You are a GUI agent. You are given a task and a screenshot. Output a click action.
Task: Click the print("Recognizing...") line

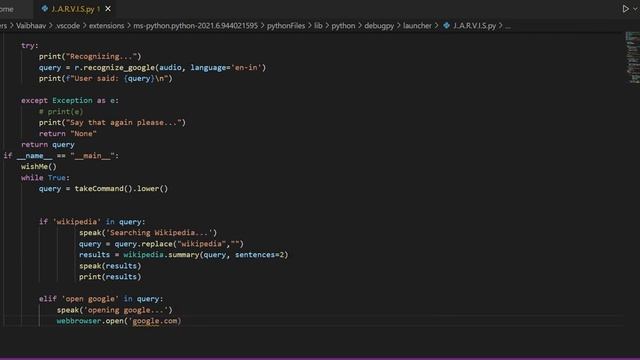click(x=90, y=56)
